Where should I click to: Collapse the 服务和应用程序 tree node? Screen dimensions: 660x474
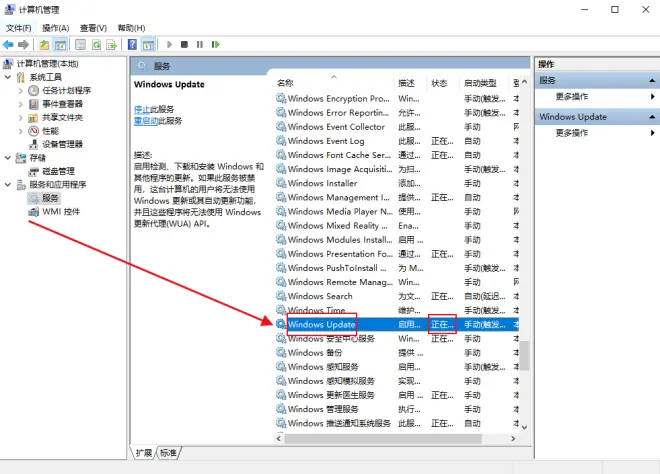tap(8, 184)
